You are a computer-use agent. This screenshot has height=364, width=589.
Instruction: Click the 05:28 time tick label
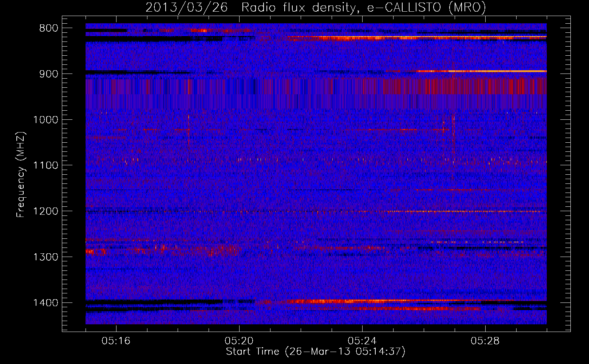tap(485, 341)
